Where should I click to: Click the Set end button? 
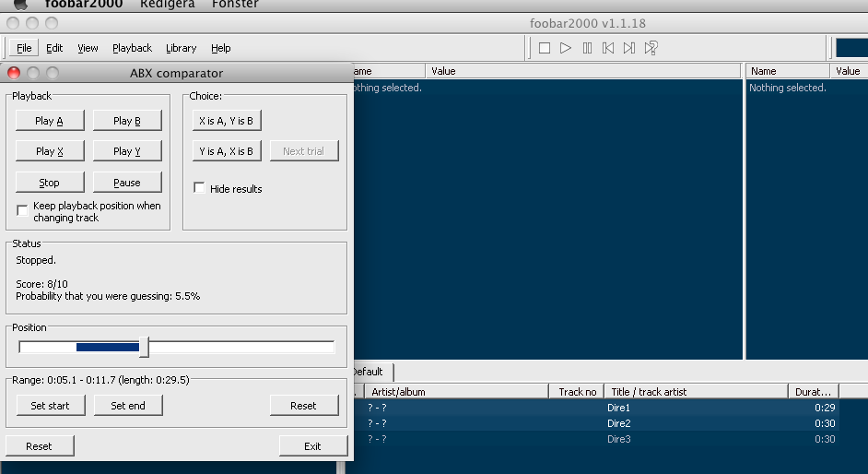tap(128, 406)
